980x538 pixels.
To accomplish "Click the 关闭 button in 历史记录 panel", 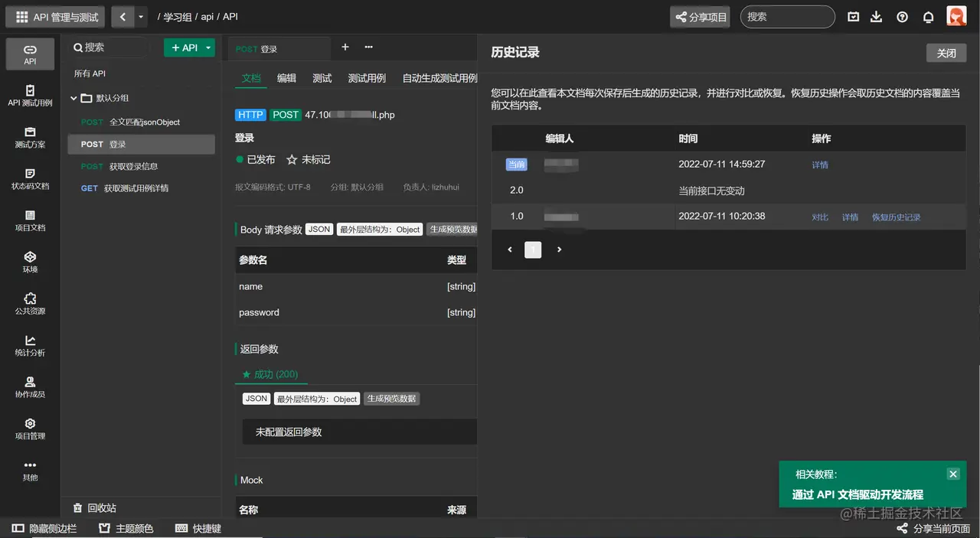I will point(946,53).
